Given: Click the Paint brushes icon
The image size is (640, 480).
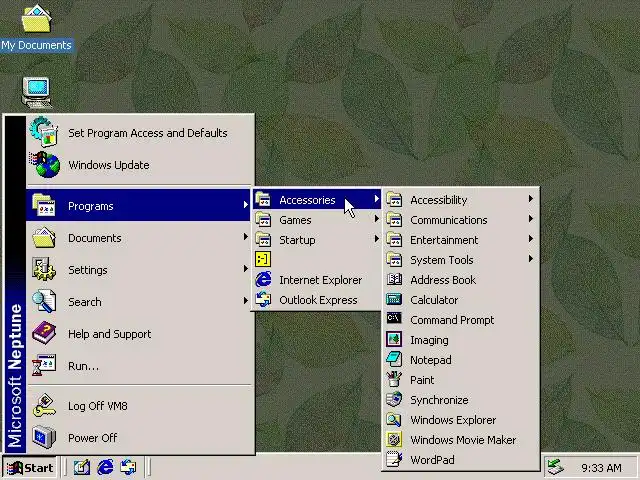Looking at the screenshot, I should pos(394,380).
